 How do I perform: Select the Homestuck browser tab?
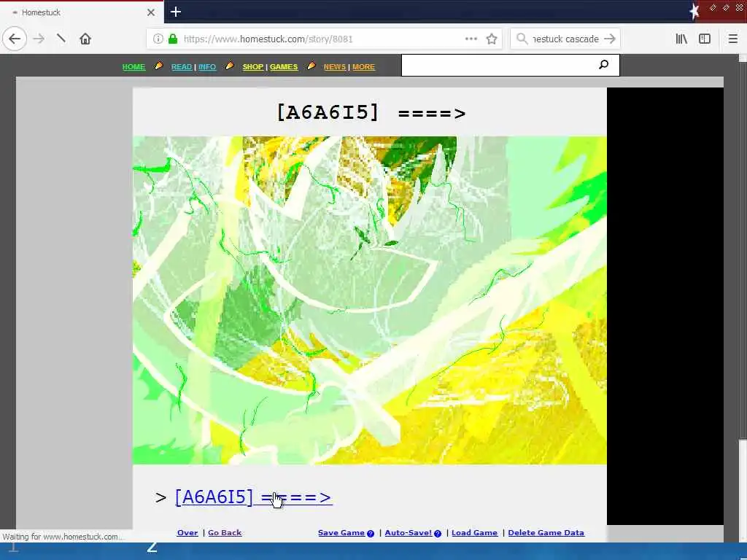(x=82, y=12)
